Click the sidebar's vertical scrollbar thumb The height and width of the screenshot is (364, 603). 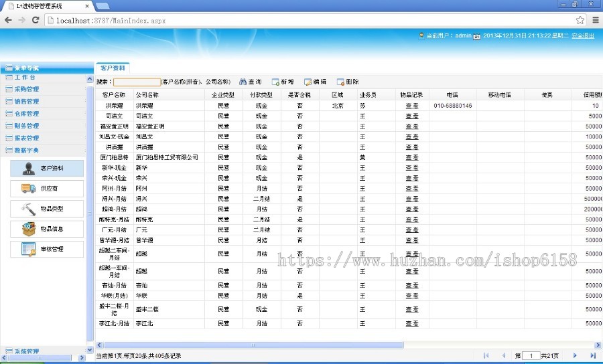coord(90,213)
